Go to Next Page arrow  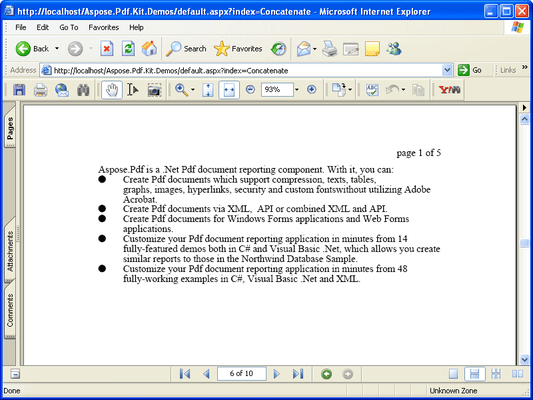pos(277,374)
